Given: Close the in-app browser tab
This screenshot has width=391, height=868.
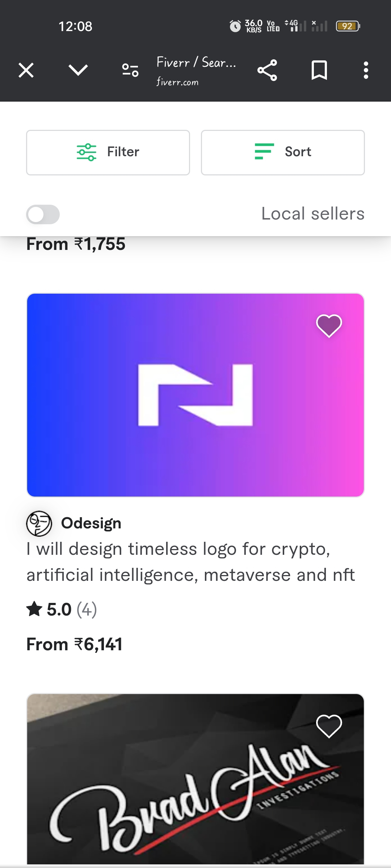Looking at the screenshot, I should 26,70.
